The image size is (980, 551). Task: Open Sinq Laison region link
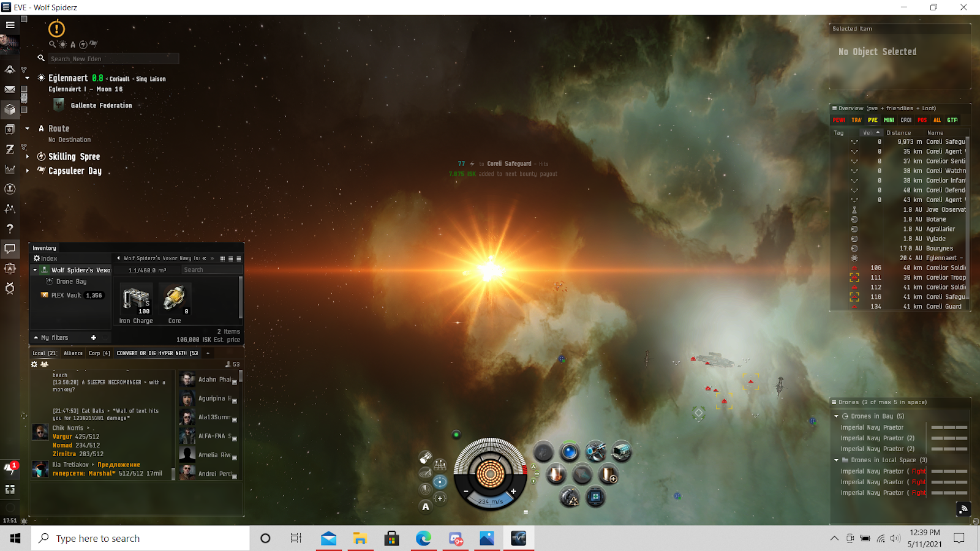pyautogui.click(x=151, y=79)
